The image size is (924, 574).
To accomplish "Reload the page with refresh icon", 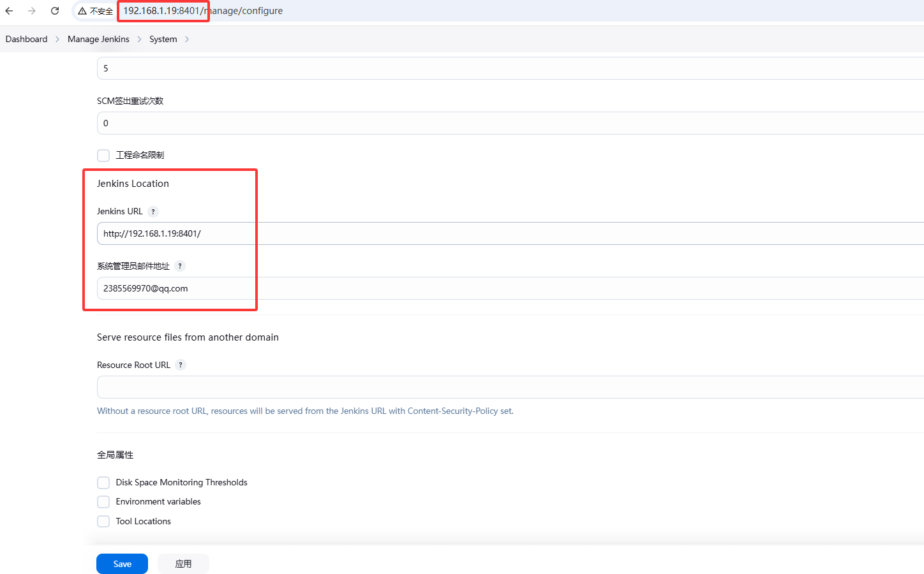I will pos(55,11).
